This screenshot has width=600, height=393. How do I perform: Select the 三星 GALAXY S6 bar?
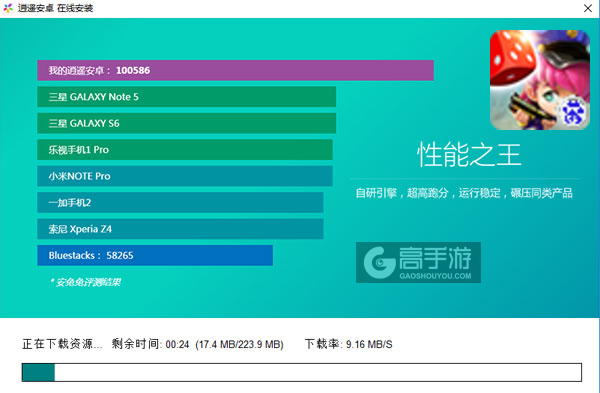click(186, 123)
